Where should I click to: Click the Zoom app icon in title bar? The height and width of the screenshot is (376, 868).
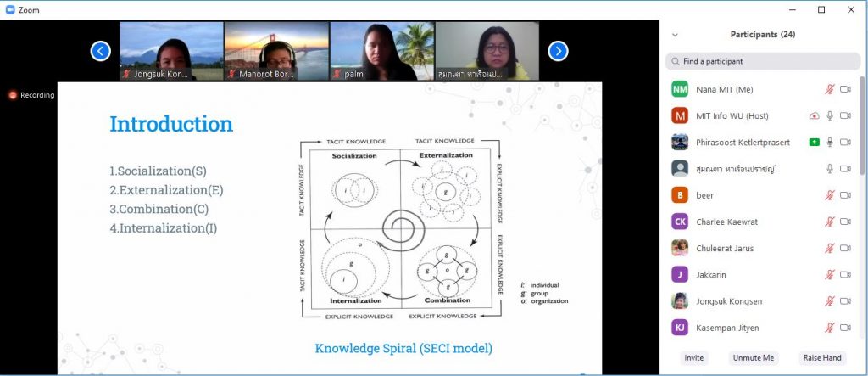coord(10,9)
